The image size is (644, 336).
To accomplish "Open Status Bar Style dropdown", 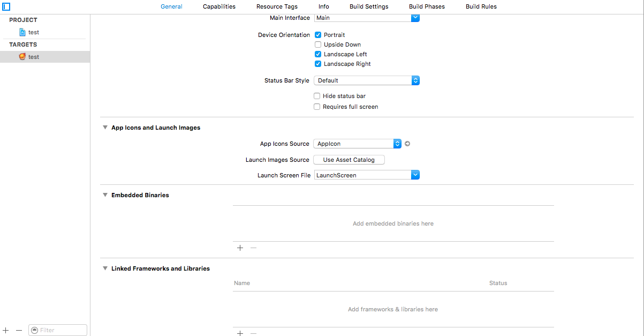I will pos(366,80).
